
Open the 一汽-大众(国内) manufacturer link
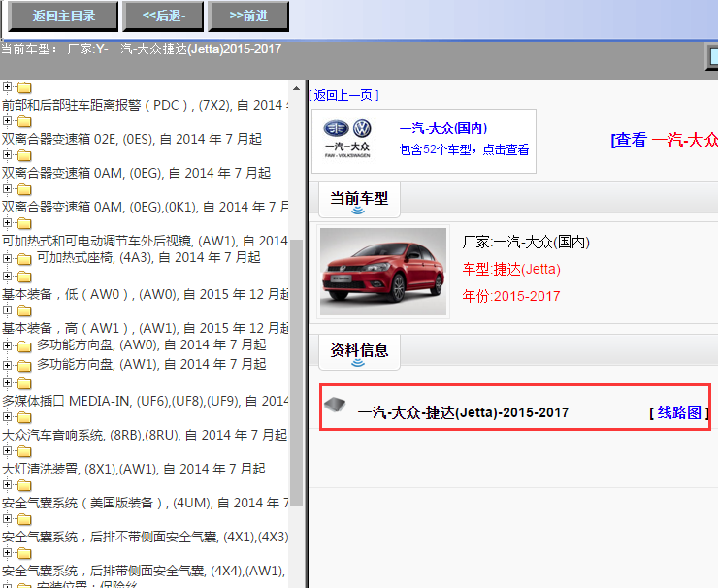point(443,128)
